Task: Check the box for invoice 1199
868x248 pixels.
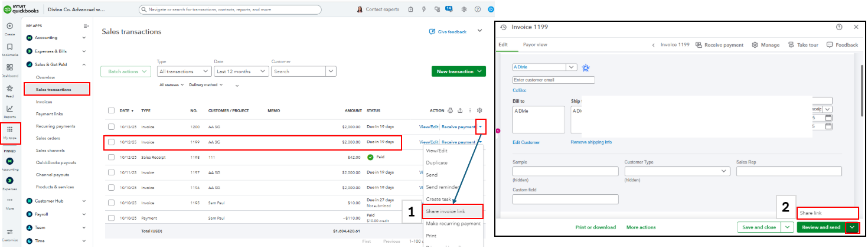Action: 111,142
